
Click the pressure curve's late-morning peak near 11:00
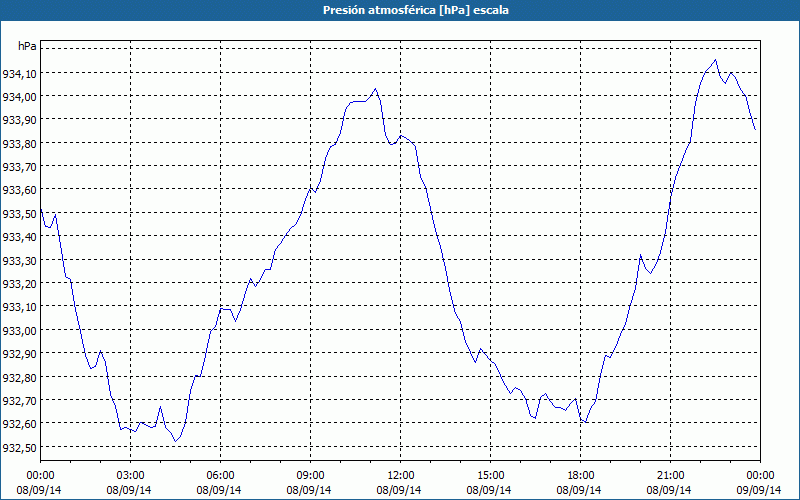click(x=376, y=89)
